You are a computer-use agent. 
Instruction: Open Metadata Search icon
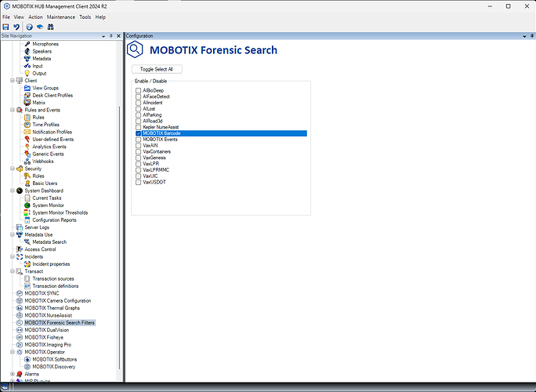27,241
